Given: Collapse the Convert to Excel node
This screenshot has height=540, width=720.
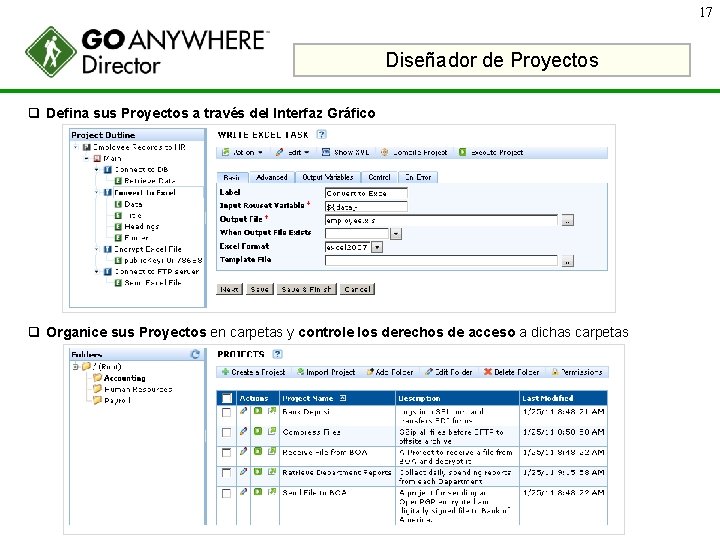Looking at the screenshot, I should pos(96,192).
